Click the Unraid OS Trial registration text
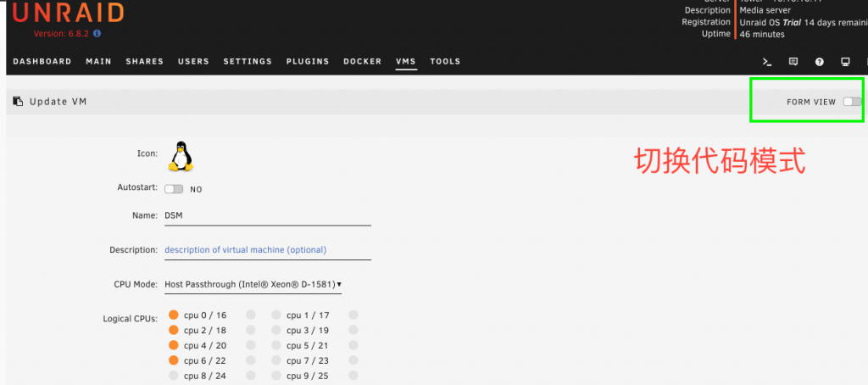The width and height of the screenshot is (868, 385). pyautogui.click(x=804, y=23)
